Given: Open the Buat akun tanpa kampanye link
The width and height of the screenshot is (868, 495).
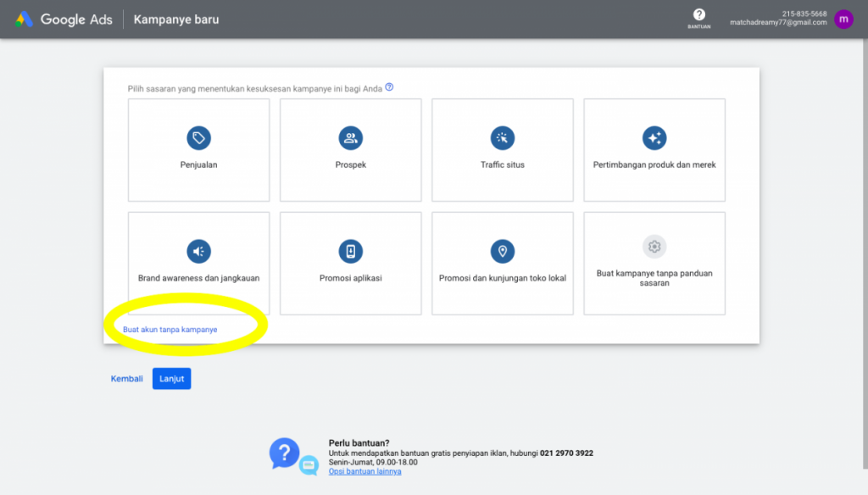Looking at the screenshot, I should pyautogui.click(x=170, y=329).
